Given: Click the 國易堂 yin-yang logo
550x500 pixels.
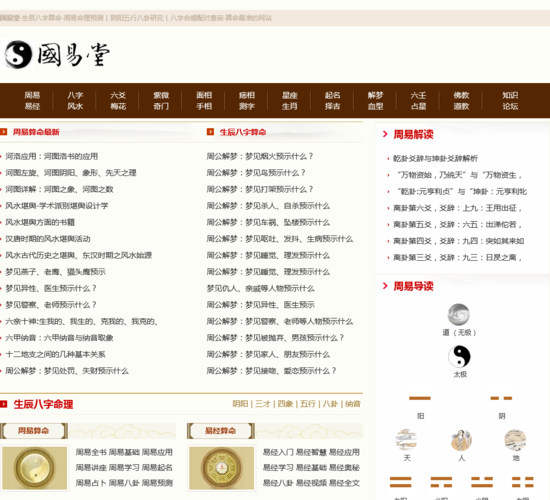Looking at the screenshot, I should pyautogui.click(x=56, y=54).
